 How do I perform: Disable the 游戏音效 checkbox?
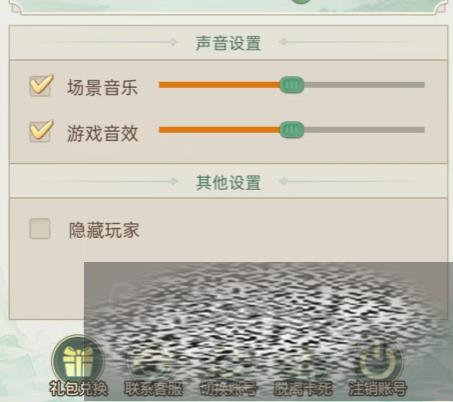click(x=41, y=131)
